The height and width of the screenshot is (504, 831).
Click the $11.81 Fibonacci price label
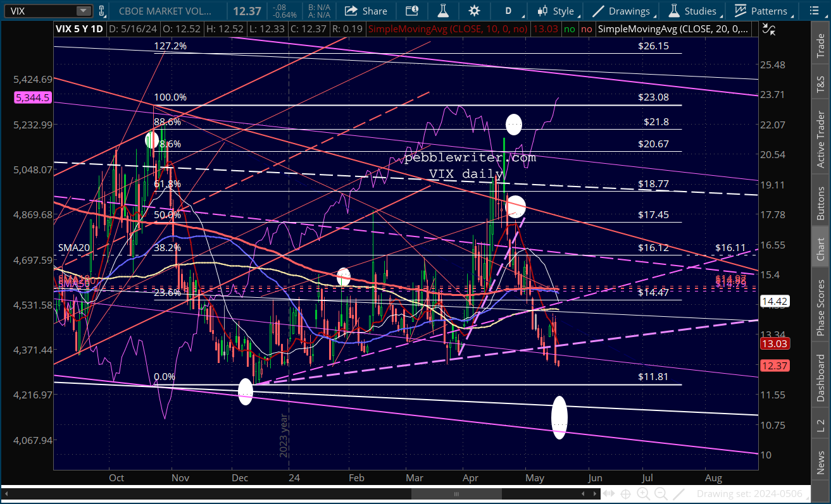tap(653, 377)
